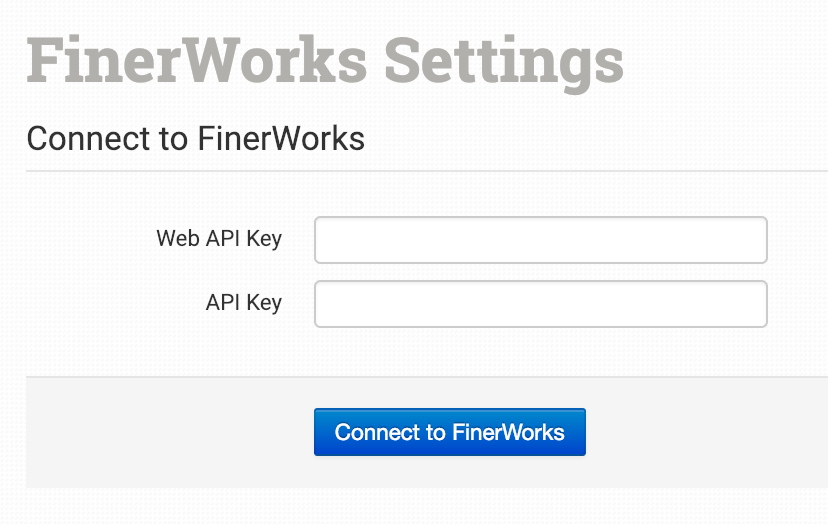Focus the API Key text box

tap(540, 304)
